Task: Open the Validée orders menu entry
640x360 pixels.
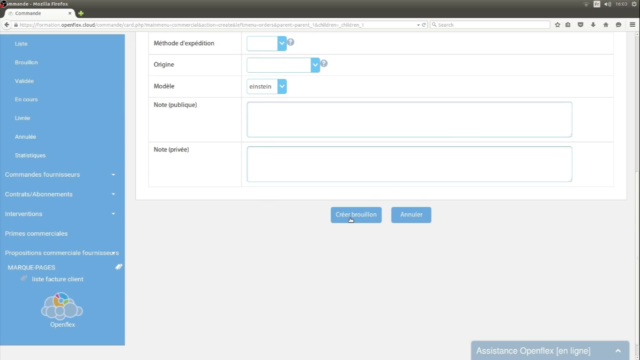Action: pos(24,81)
